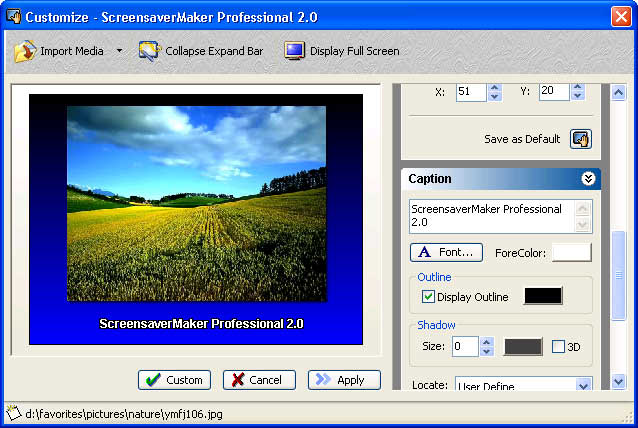This screenshot has height=428, width=638.
Task: Click the caption textbox scroll down arrow
Action: coord(583,224)
